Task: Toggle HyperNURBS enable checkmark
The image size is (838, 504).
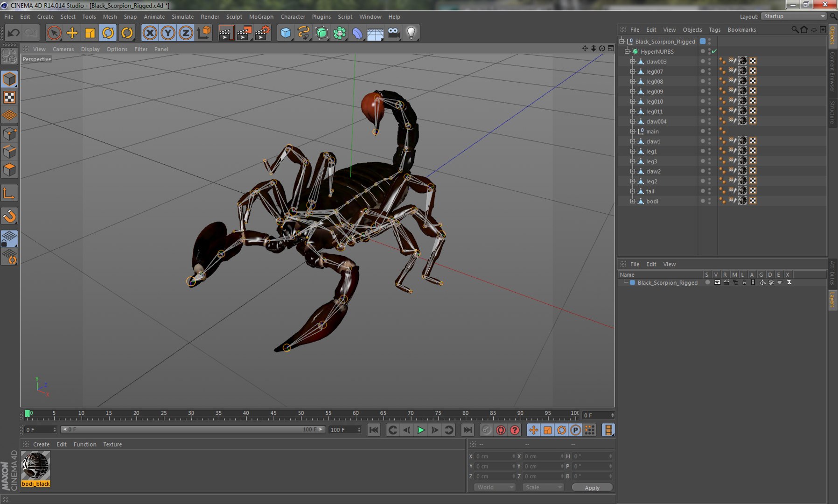Action: coord(714,51)
